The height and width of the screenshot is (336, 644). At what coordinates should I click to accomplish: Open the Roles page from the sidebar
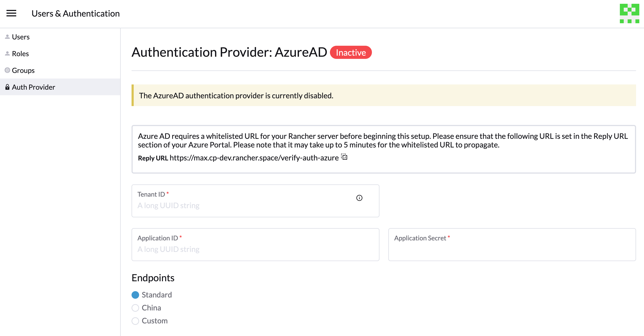coord(20,53)
